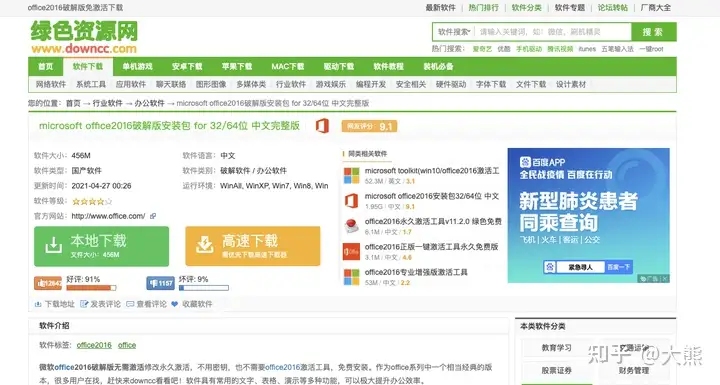The image size is (720, 385).
Task: Open the 软件搜索 category dropdown
Action: coord(454,32)
